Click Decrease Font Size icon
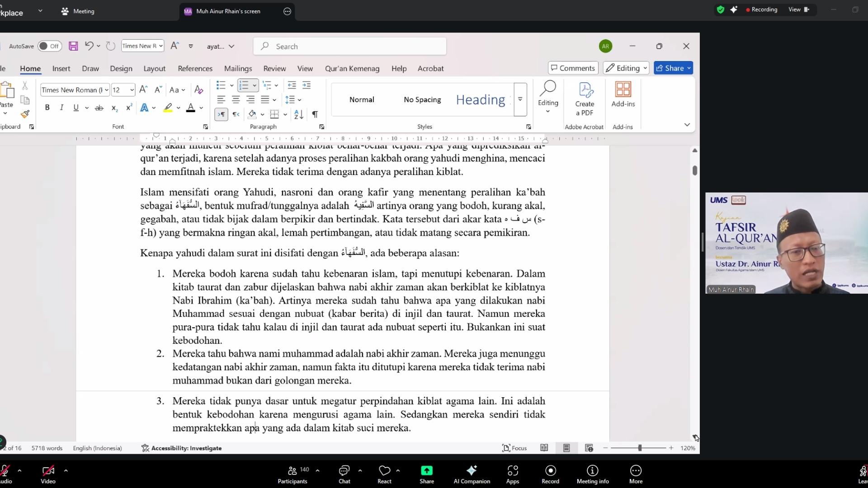 tap(158, 89)
